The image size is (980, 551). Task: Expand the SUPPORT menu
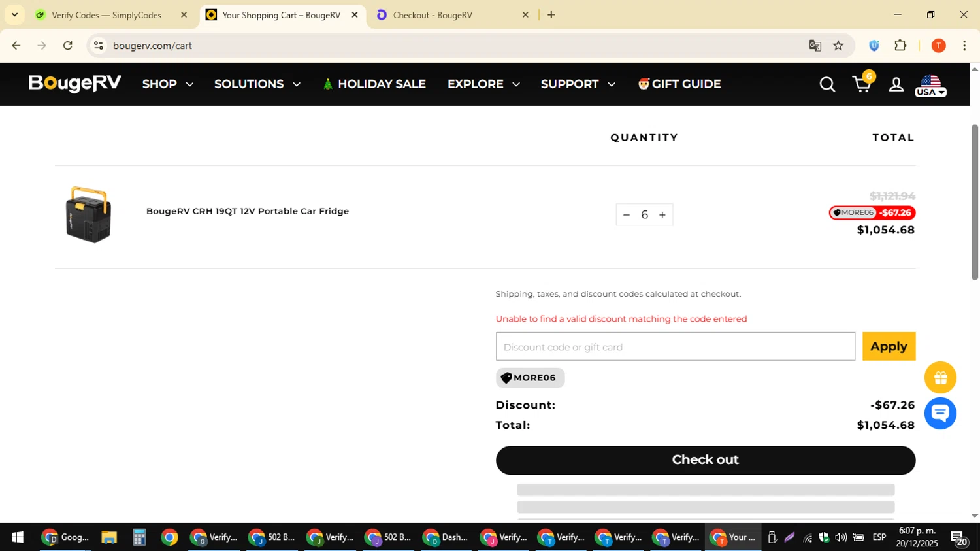(x=578, y=84)
